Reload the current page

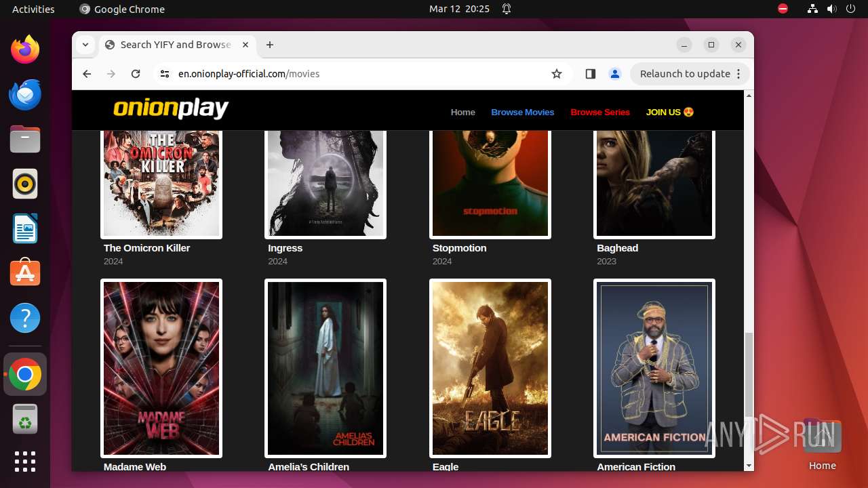pyautogui.click(x=136, y=74)
